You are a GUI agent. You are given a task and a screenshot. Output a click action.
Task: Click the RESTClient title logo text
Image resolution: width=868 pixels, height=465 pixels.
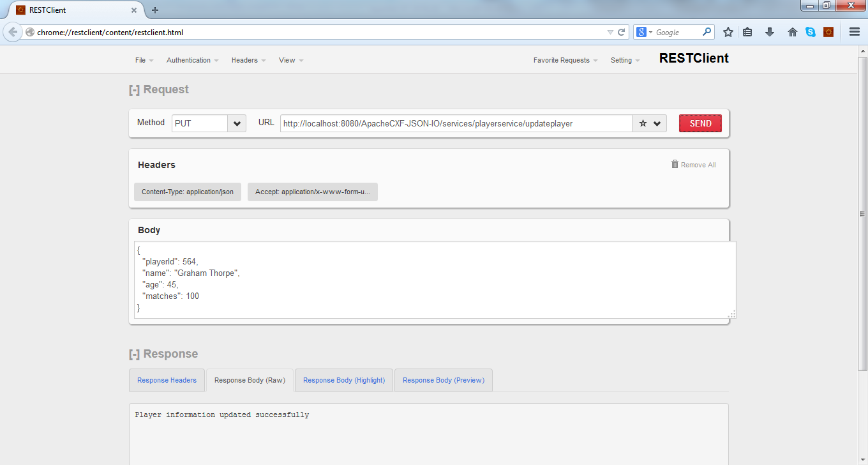694,58
